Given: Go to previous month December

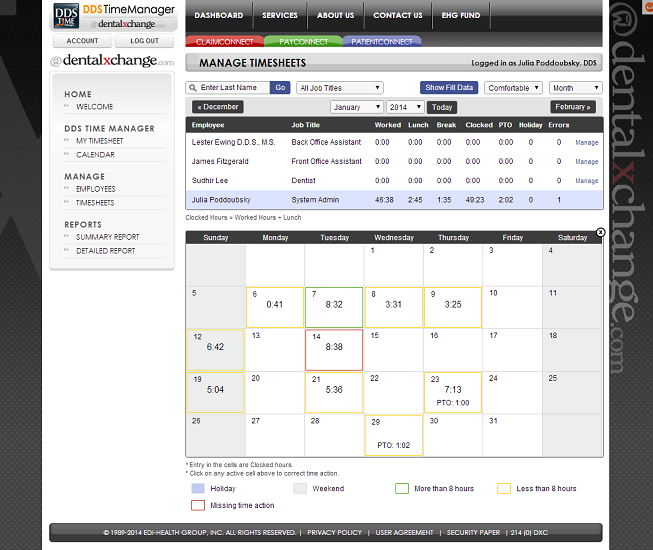Looking at the screenshot, I should point(218,107).
